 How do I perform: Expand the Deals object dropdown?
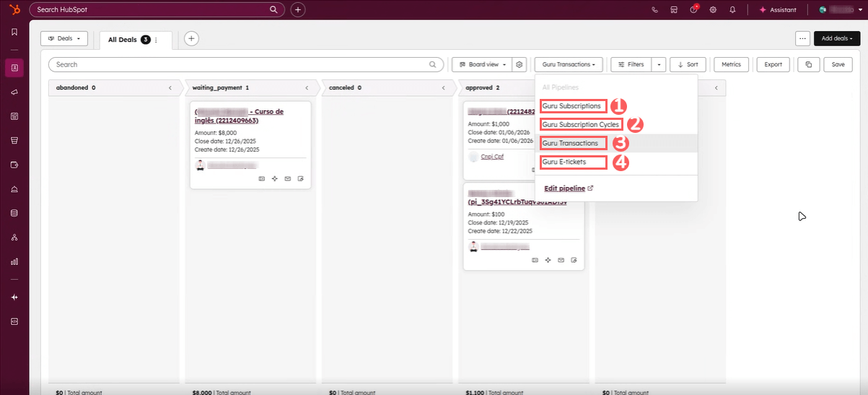64,38
